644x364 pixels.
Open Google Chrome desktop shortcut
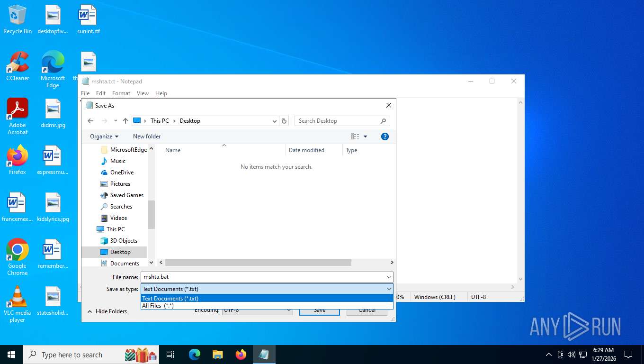pos(18,257)
